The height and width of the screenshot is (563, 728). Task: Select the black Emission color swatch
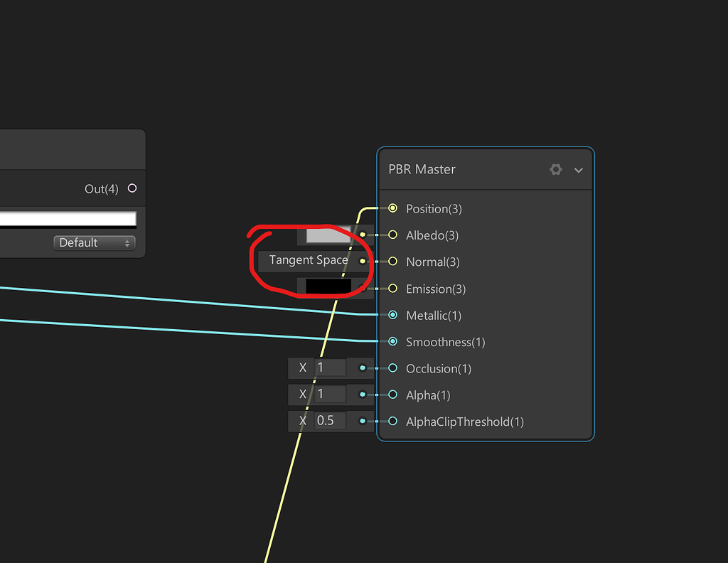click(328, 285)
